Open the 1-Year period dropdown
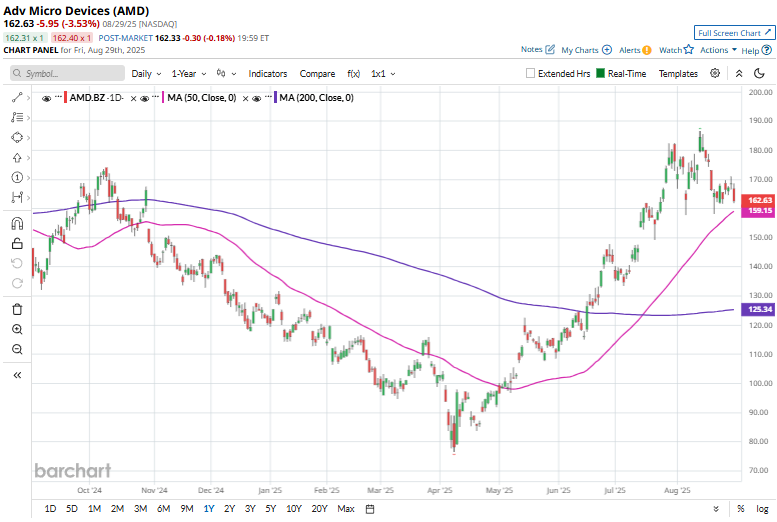777x522 pixels. click(x=189, y=73)
